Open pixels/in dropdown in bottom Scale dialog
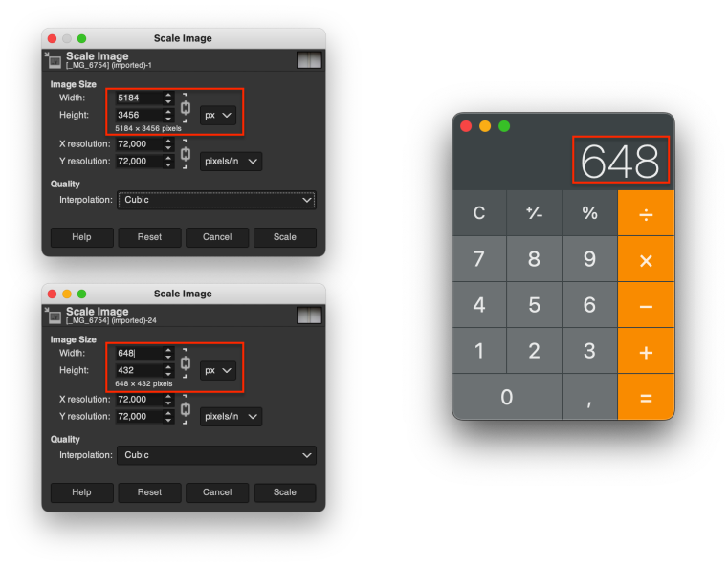Viewport: 728px width, 567px height. pos(231,417)
